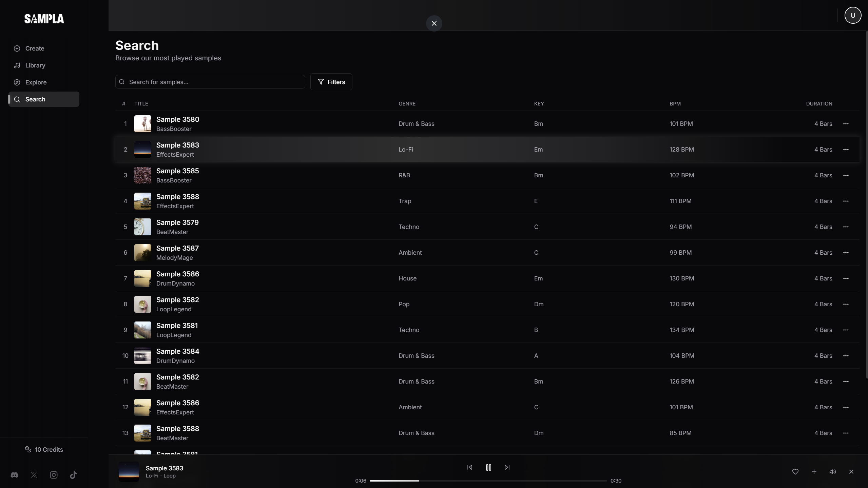Open Sampla's Instagram page
868x488 pixels.
(x=53, y=475)
